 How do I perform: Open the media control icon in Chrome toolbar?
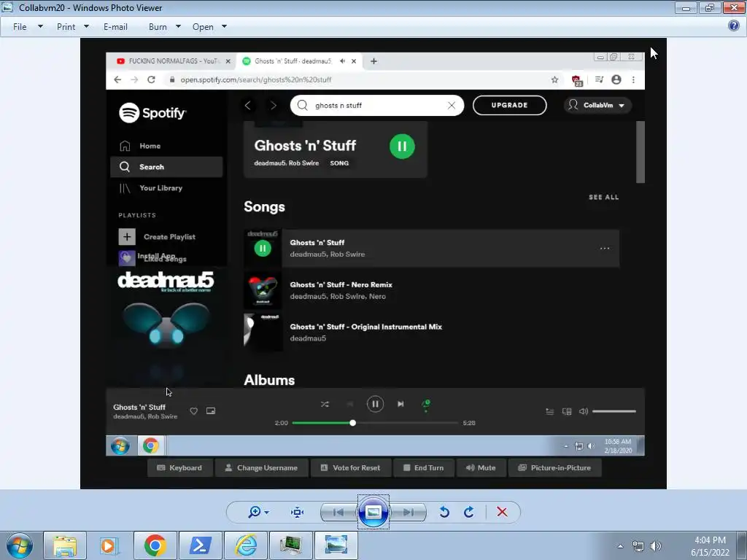600,79
